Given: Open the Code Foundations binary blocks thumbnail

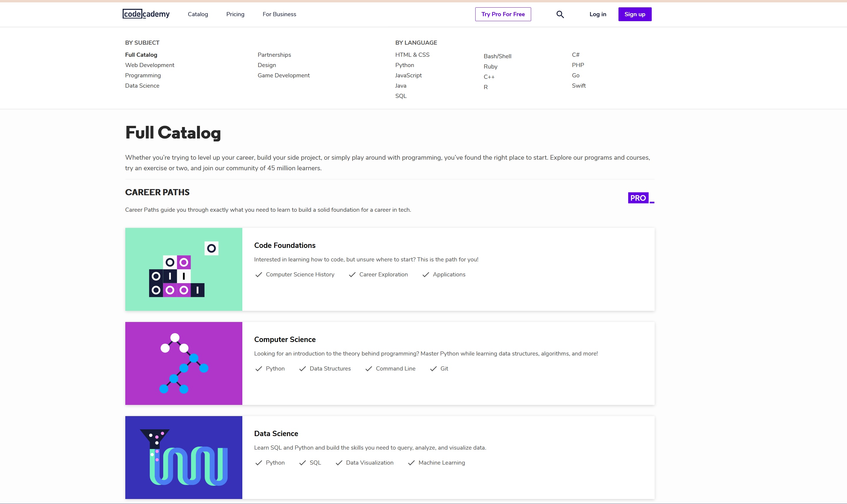Looking at the screenshot, I should [x=184, y=269].
